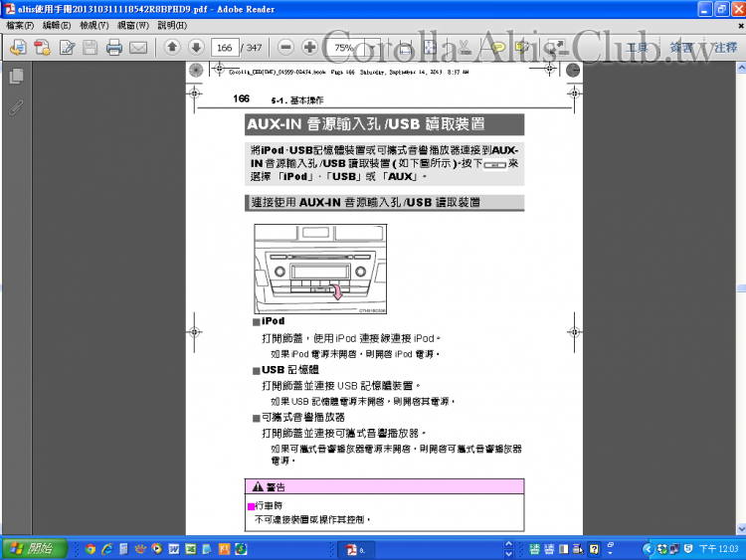Click the AUX-IN 音源輸入孔 /USB page heading
This screenshot has width=746, height=560.
click(x=384, y=124)
